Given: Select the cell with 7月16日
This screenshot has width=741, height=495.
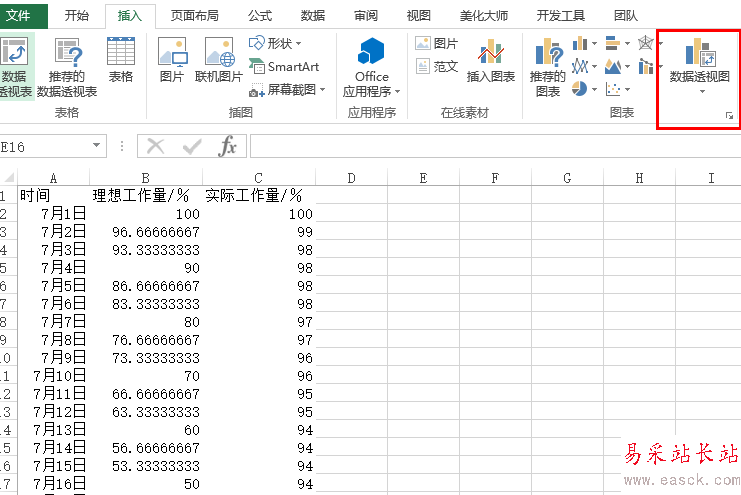Looking at the screenshot, I should (53, 483).
